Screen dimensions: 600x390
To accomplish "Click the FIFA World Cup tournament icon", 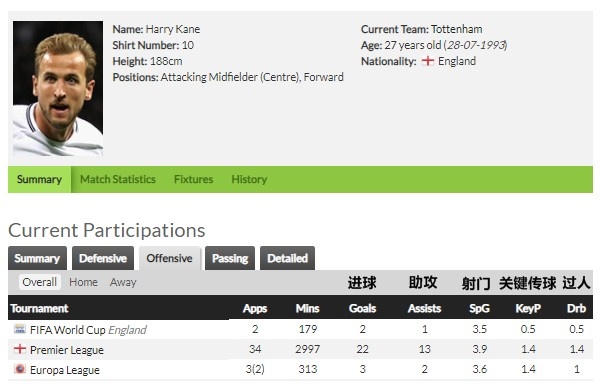I will point(20,329).
